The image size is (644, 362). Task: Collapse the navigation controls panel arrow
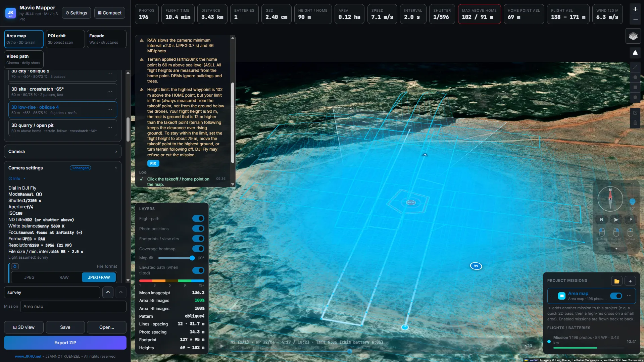(x=616, y=249)
